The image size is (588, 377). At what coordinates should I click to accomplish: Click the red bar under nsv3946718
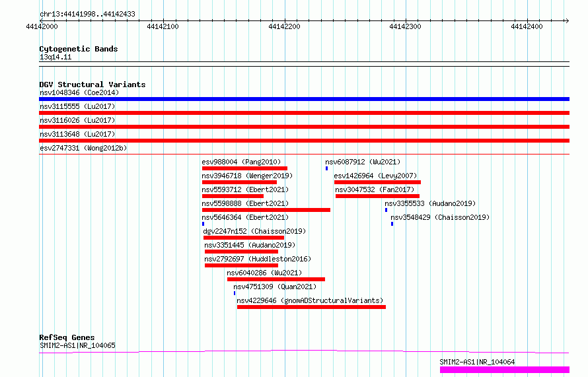239,182
